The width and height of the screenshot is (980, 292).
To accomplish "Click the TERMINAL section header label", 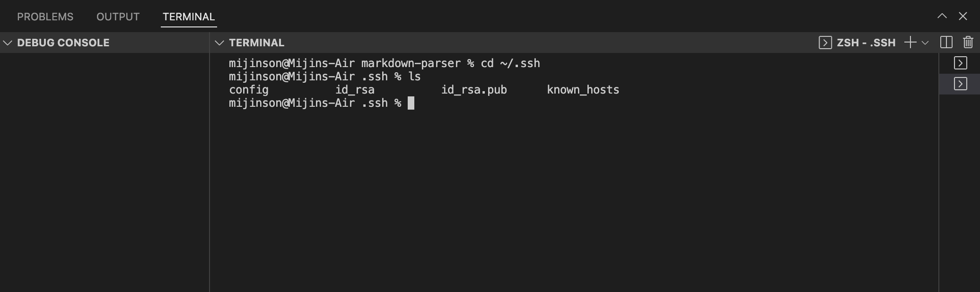I will click(257, 43).
